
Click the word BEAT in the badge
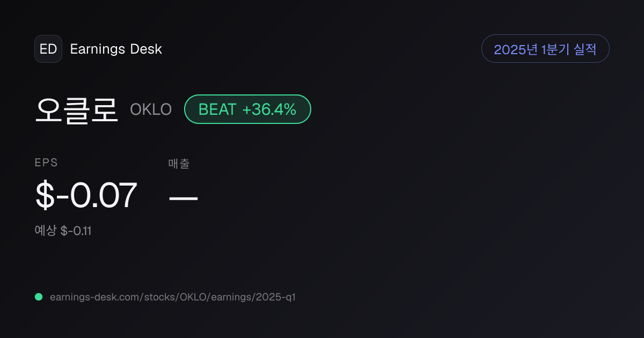click(217, 109)
